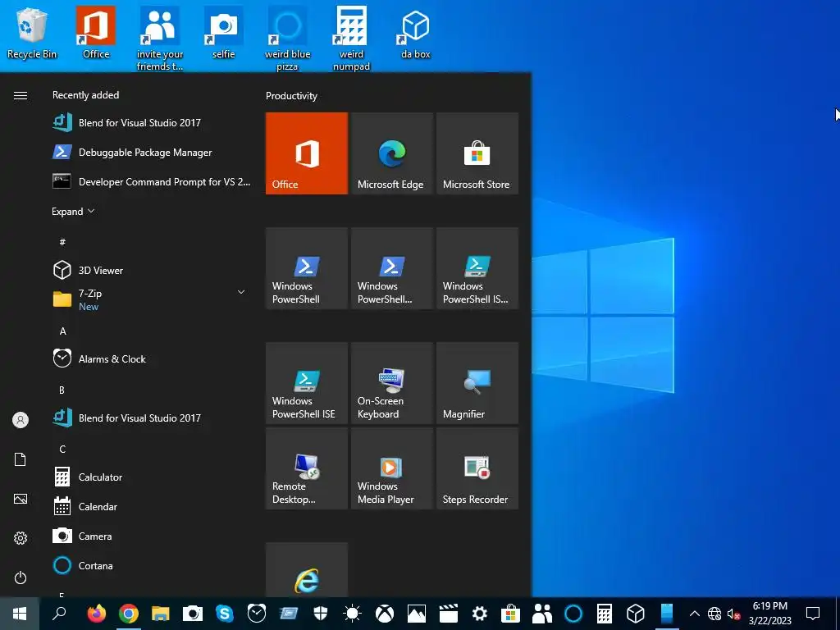Open the first Windows PowerShell tile
Image resolution: width=840 pixels, height=630 pixels.
(x=307, y=268)
